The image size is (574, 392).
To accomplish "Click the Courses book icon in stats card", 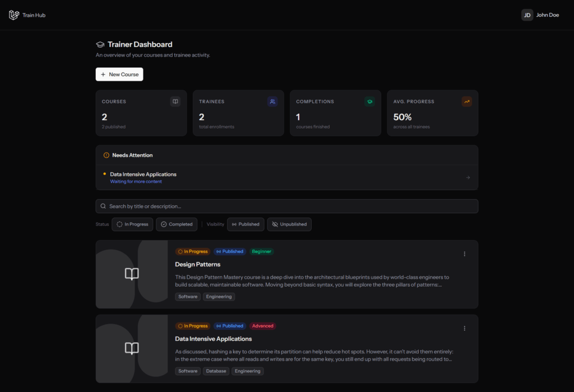I will click(x=175, y=102).
